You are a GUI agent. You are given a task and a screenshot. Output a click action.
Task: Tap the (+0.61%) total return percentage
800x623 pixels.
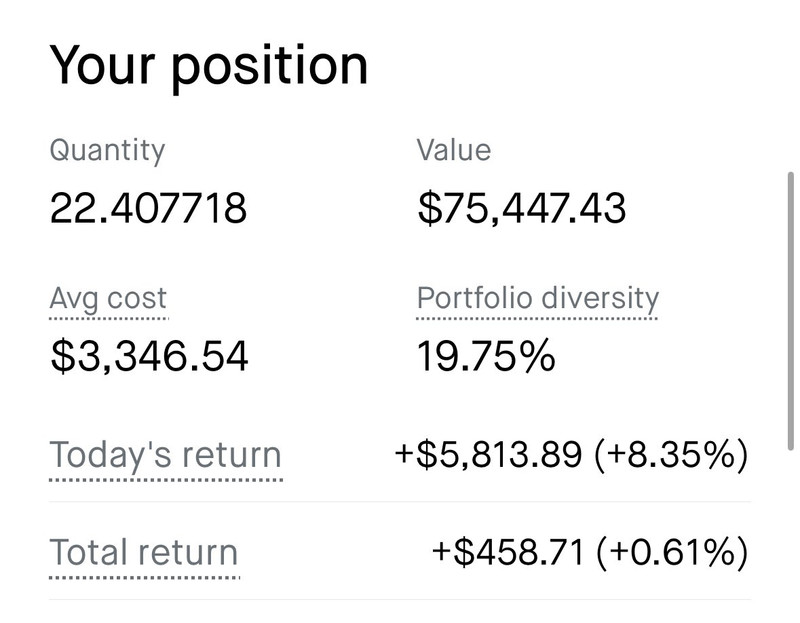click(x=669, y=553)
